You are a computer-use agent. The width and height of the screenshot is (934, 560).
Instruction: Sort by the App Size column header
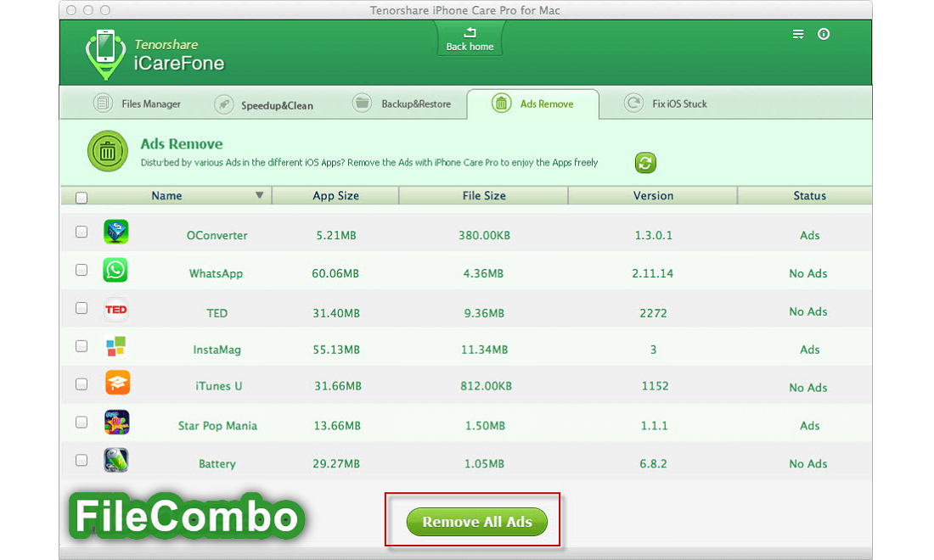pos(335,196)
